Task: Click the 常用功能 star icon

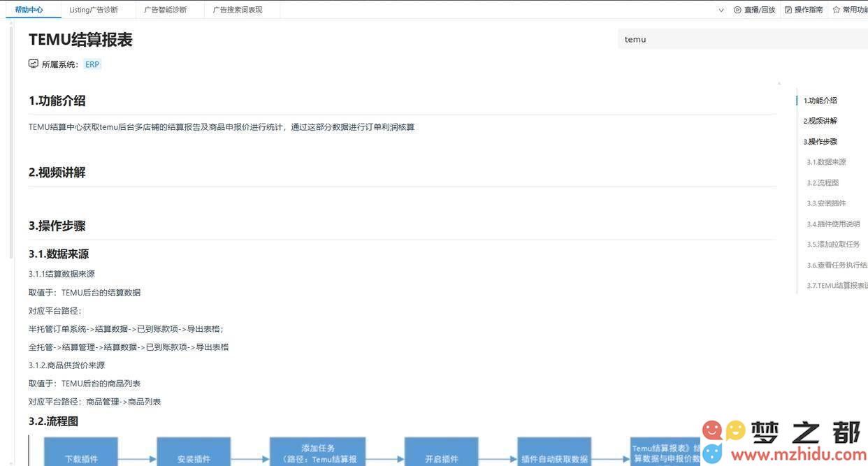Action: coord(836,10)
